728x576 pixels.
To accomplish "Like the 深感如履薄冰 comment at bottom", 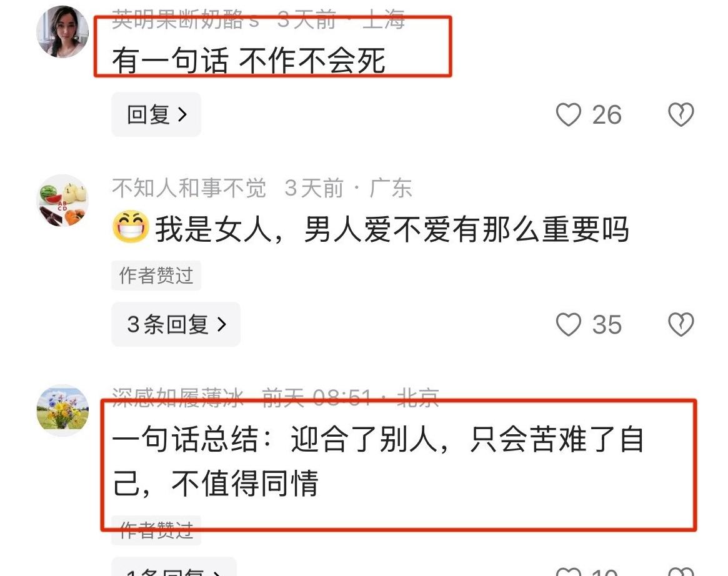I will coord(569,572).
